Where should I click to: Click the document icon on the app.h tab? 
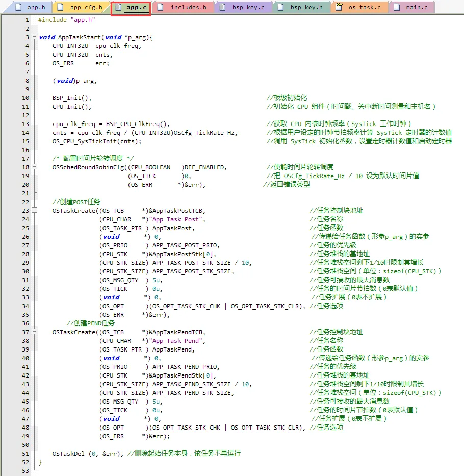(x=18, y=7)
